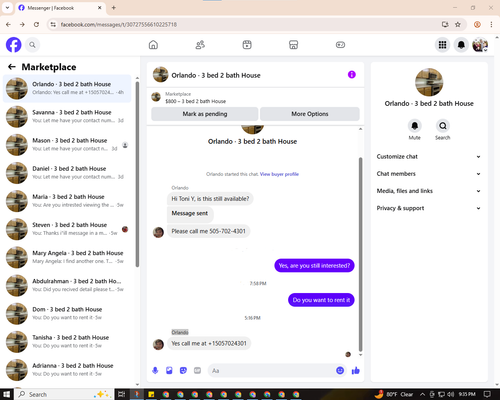Open a new browser tab
The width and height of the screenshot is (500, 400).
pyautogui.click(x=114, y=8)
